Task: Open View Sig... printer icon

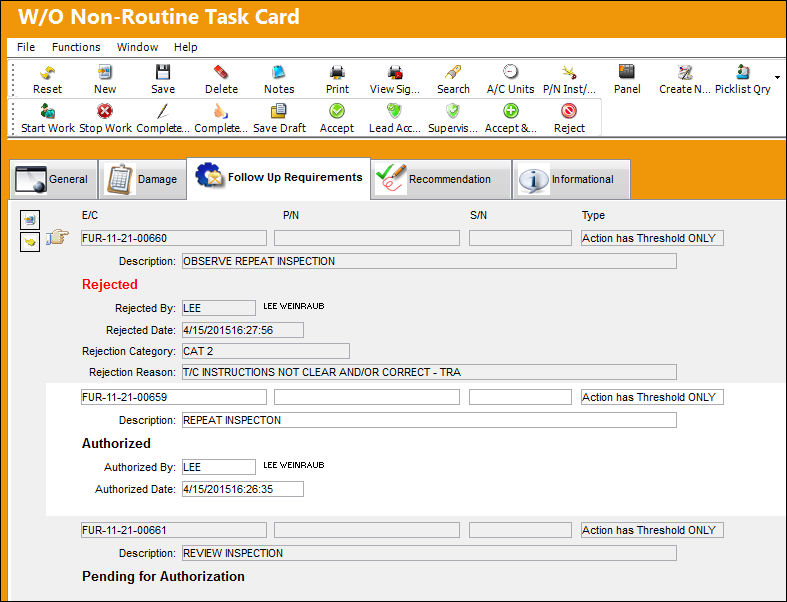Action: [395, 73]
